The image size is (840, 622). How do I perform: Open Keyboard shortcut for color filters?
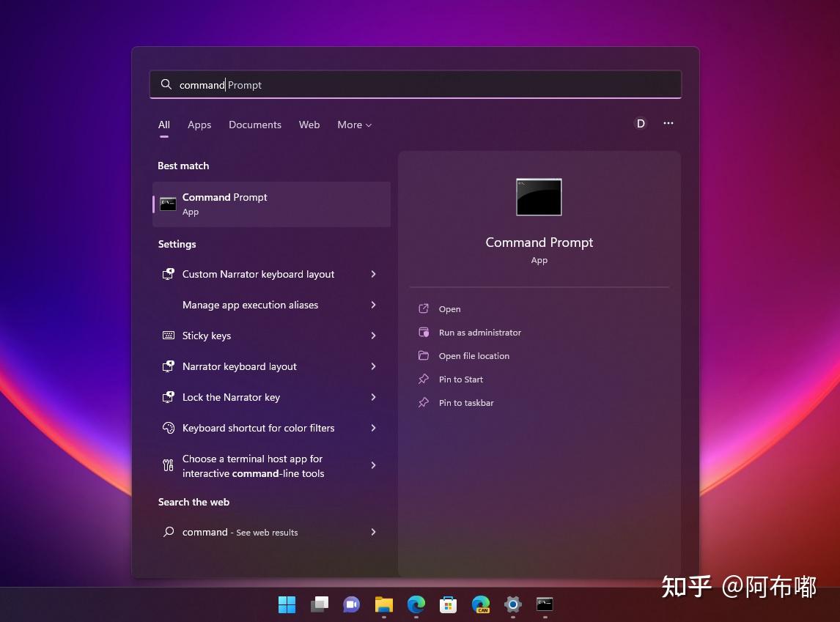click(272, 428)
